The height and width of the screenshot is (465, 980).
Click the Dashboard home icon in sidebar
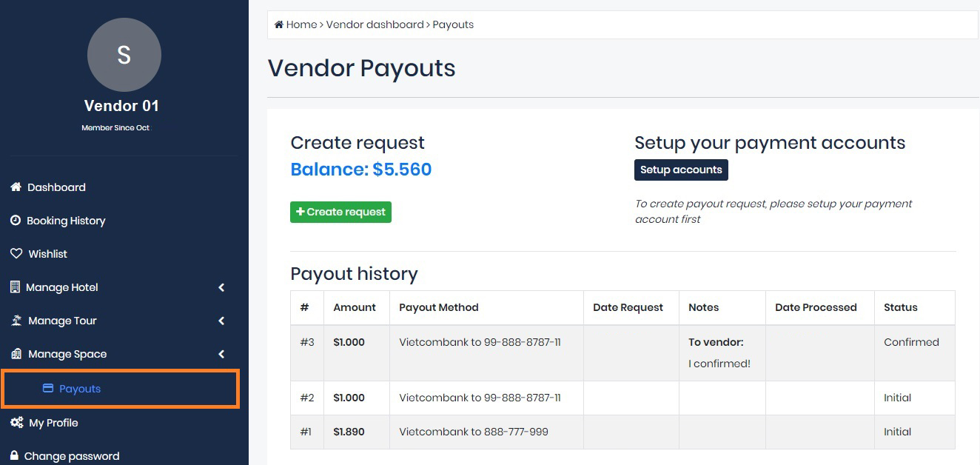16,187
